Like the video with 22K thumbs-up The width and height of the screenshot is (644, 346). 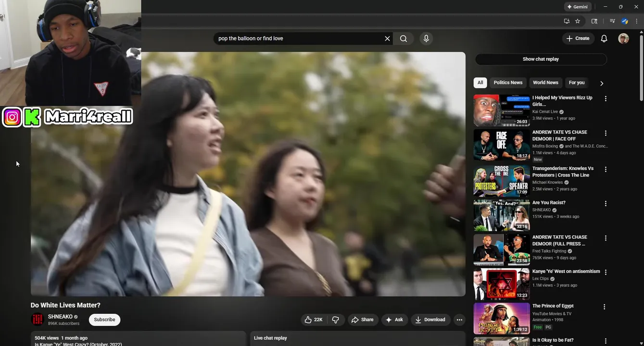click(314, 320)
